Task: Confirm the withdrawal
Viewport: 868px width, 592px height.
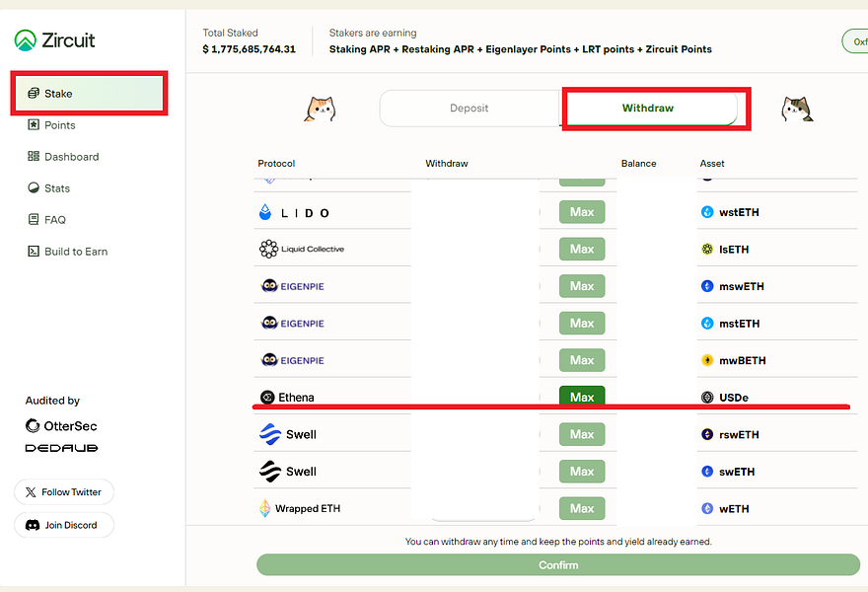Action: (x=558, y=564)
